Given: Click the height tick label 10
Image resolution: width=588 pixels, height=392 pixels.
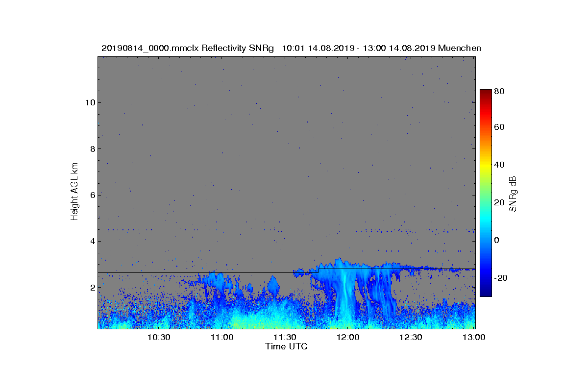Looking at the screenshot, I should click(90, 102).
